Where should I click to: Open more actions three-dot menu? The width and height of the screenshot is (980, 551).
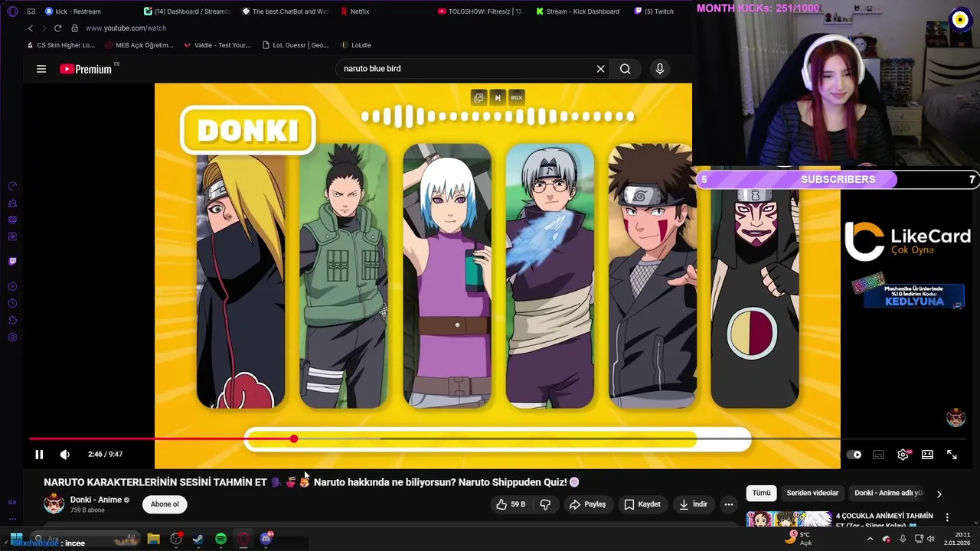(x=729, y=504)
